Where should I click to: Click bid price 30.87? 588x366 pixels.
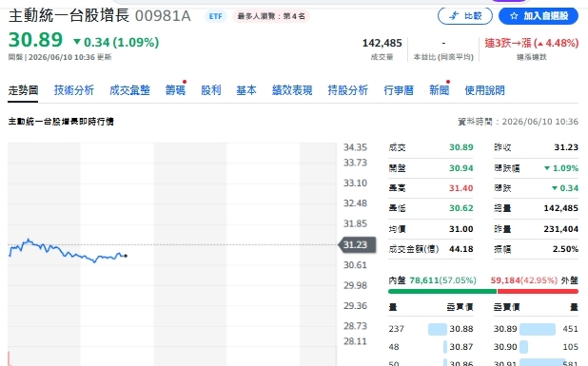[461, 347]
